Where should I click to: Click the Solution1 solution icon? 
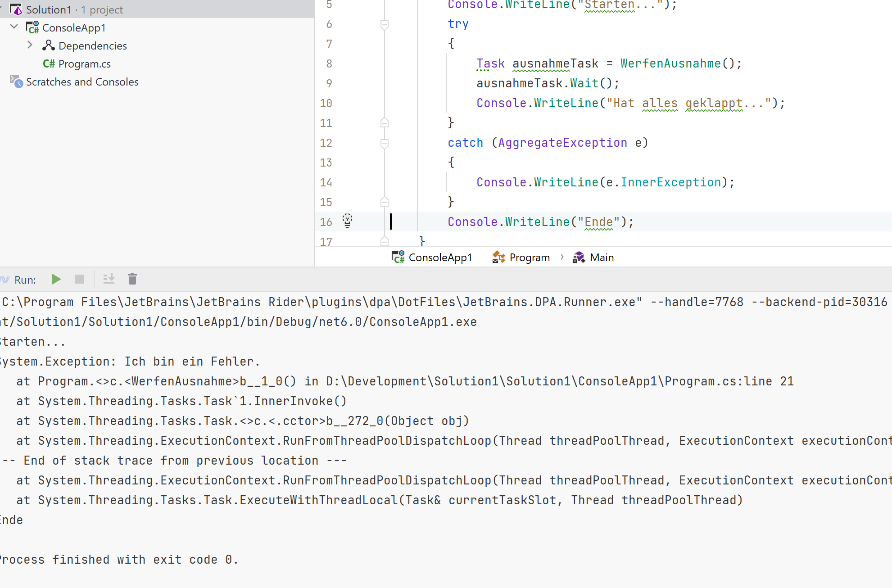click(x=16, y=9)
